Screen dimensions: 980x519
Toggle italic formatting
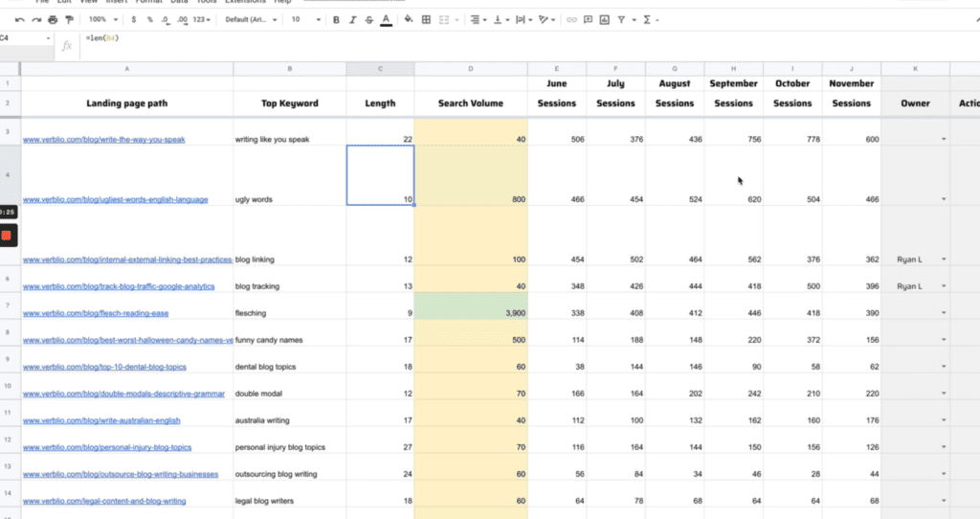click(352, 19)
